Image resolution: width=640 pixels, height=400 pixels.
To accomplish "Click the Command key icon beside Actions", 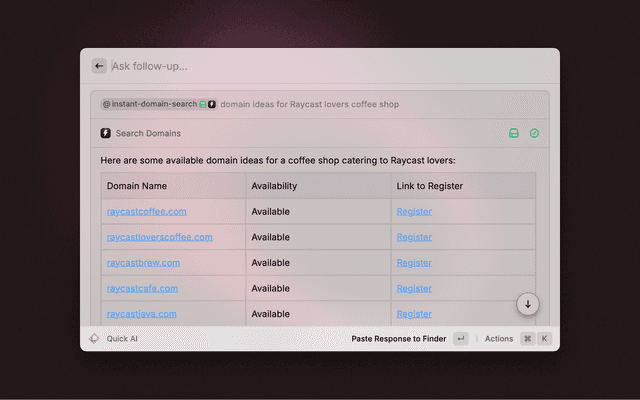I will point(527,339).
